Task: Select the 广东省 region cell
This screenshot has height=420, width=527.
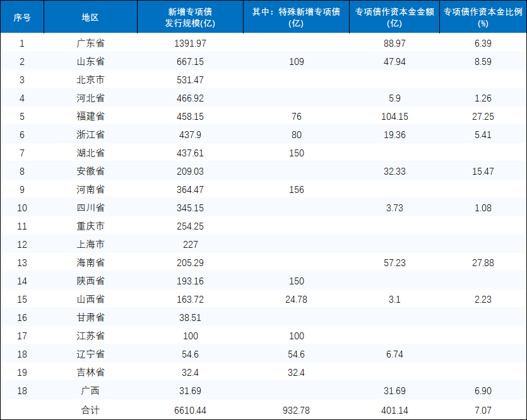Action: point(90,44)
